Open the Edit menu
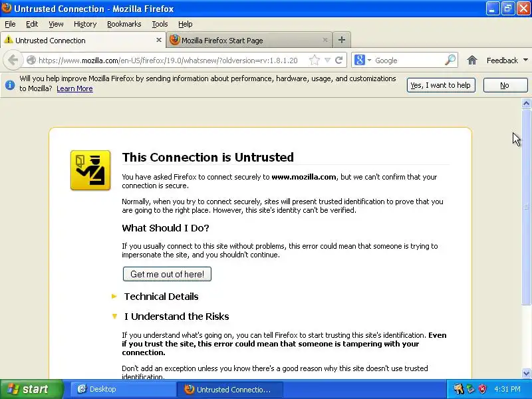 pyautogui.click(x=32, y=24)
